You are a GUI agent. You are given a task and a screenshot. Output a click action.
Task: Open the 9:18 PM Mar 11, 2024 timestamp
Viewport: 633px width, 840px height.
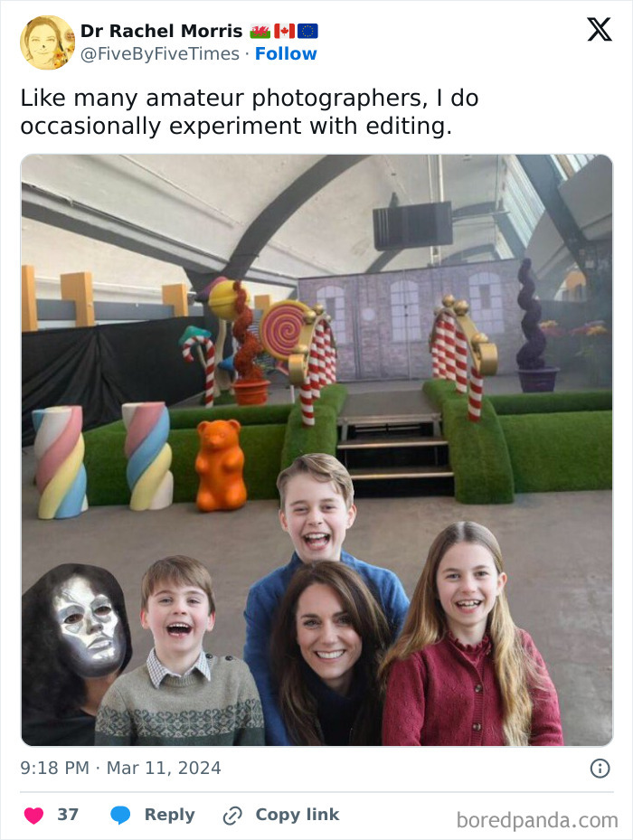click(120, 768)
